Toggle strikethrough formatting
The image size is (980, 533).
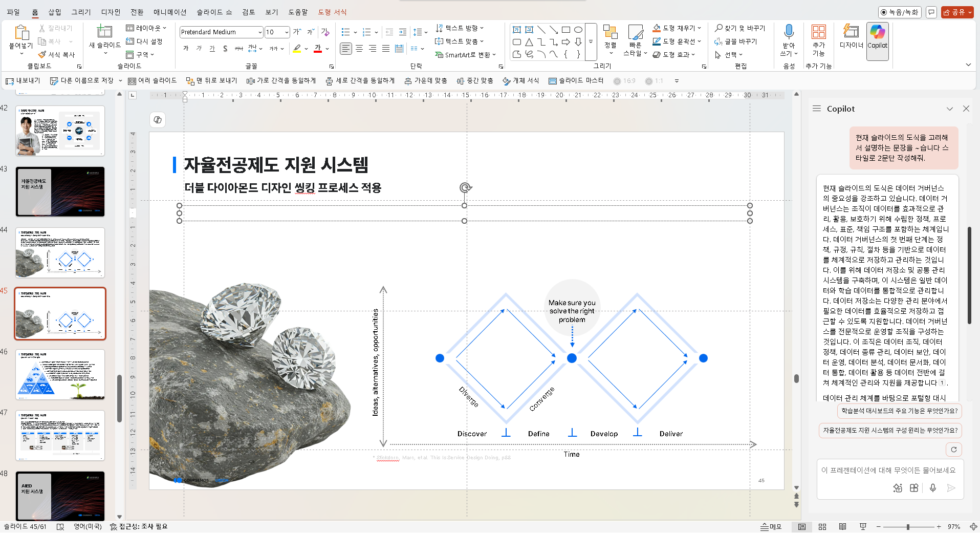point(238,48)
